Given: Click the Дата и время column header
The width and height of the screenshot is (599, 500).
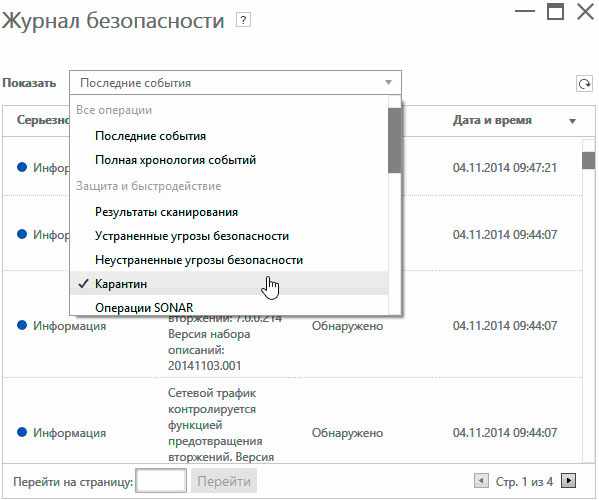Looking at the screenshot, I should click(492, 120).
